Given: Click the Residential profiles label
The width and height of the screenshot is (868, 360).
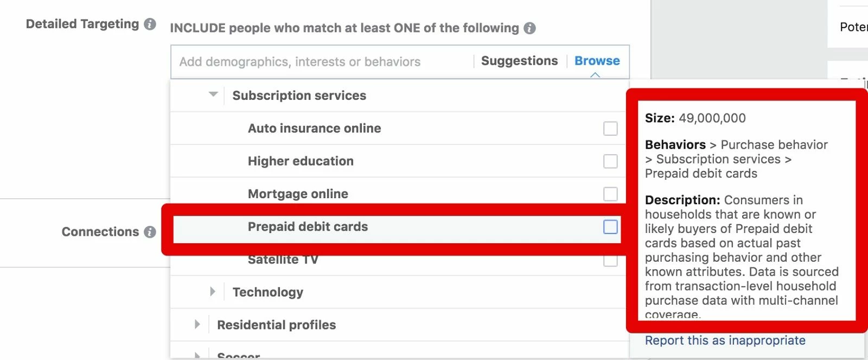Looking at the screenshot, I should coord(276,325).
